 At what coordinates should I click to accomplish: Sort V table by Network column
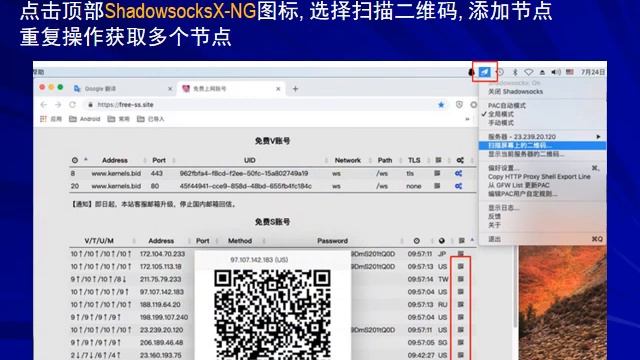[348, 160]
